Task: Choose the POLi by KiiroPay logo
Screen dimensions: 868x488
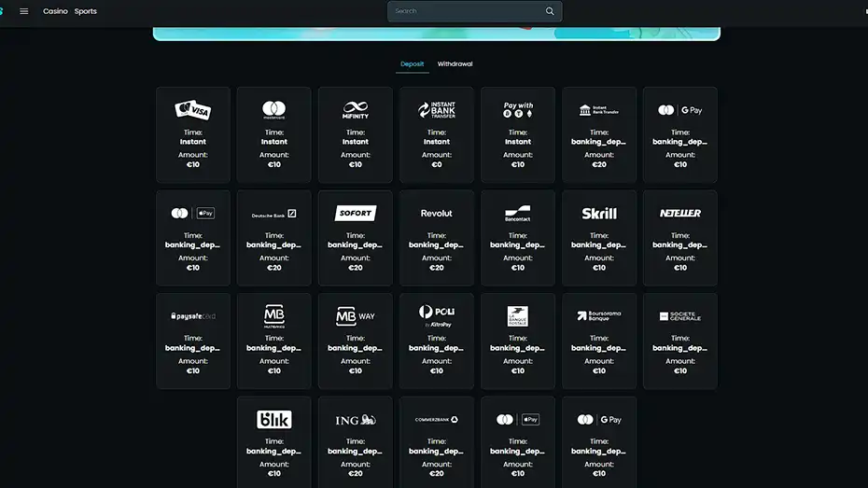Action: pyautogui.click(x=437, y=316)
